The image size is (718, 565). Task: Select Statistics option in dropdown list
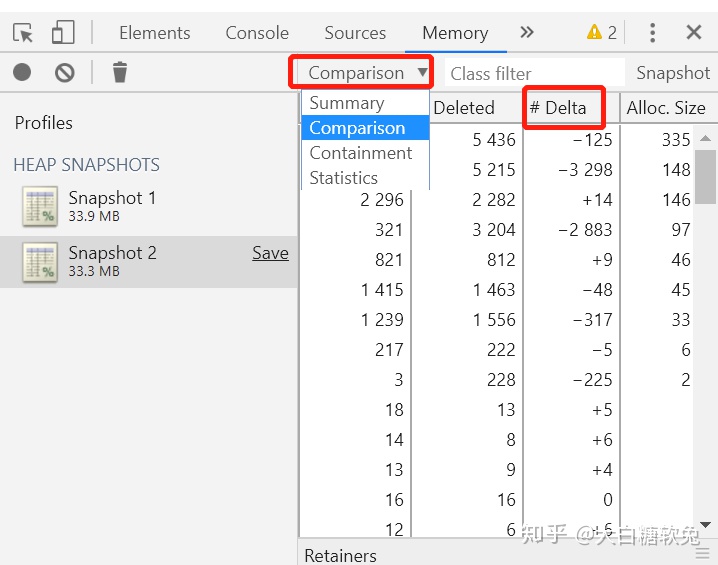[343, 178]
